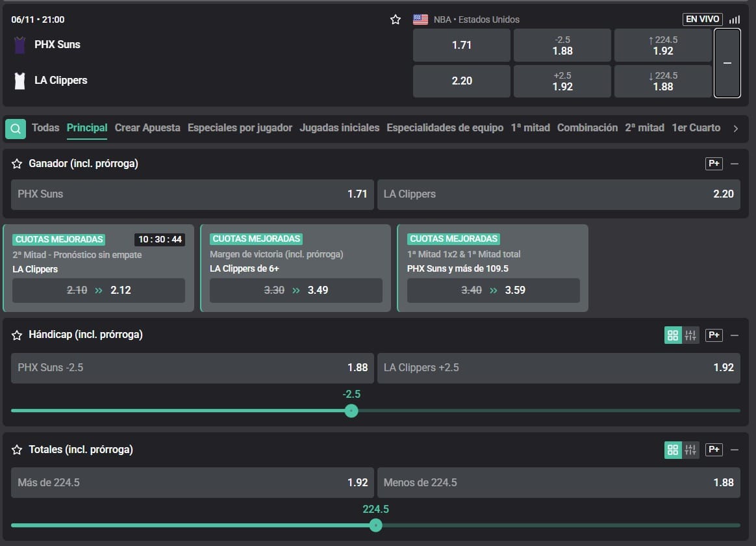This screenshot has height=546, width=756.
Task: Open live statistics bars icon
Action: click(x=735, y=19)
